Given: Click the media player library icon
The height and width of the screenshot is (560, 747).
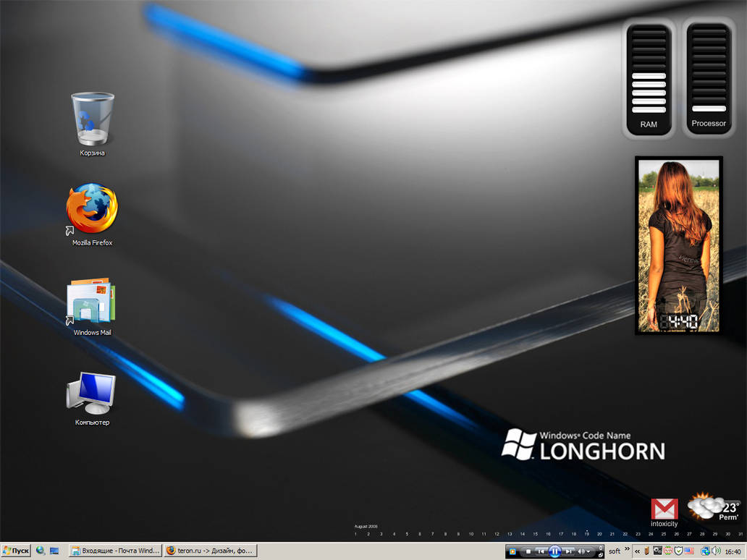Looking at the screenshot, I should (512, 551).
